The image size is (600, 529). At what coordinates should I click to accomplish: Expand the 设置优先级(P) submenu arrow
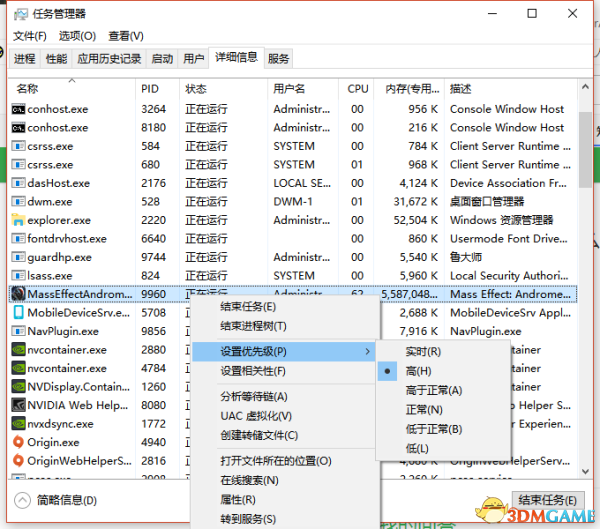pos(367,351)
